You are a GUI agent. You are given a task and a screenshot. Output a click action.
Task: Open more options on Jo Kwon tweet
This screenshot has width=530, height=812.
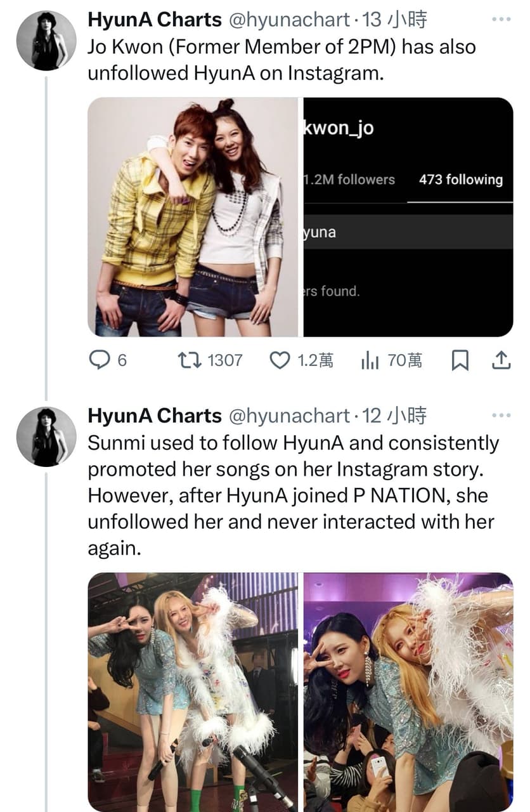click(501, 20)
